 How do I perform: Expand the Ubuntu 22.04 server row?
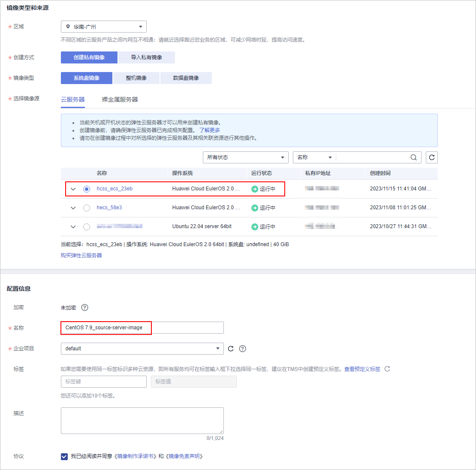73,227
